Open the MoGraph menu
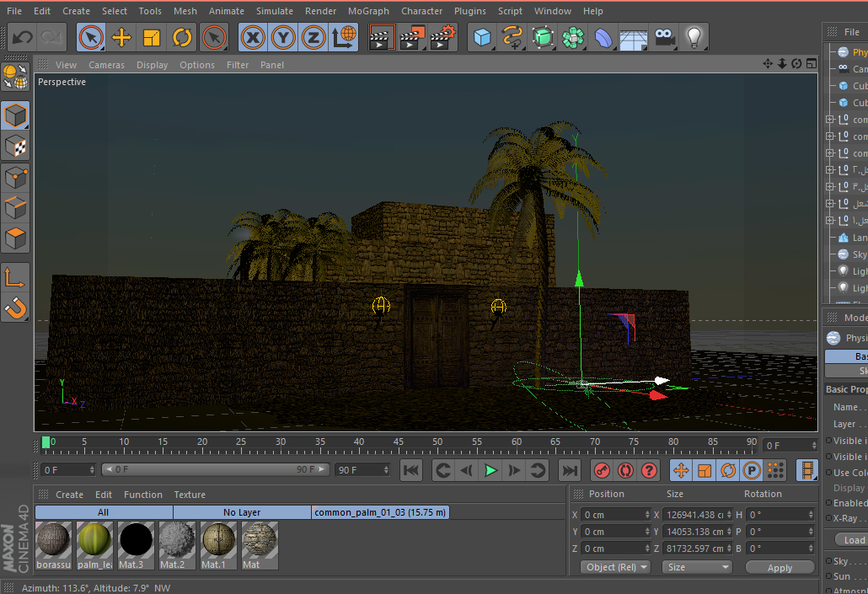 tap(368, 11)
